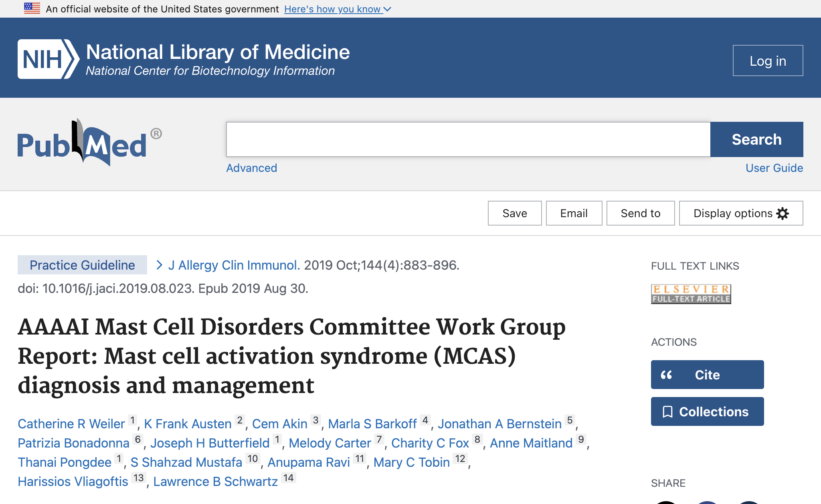Open the Advanced search link

(251, 168)
